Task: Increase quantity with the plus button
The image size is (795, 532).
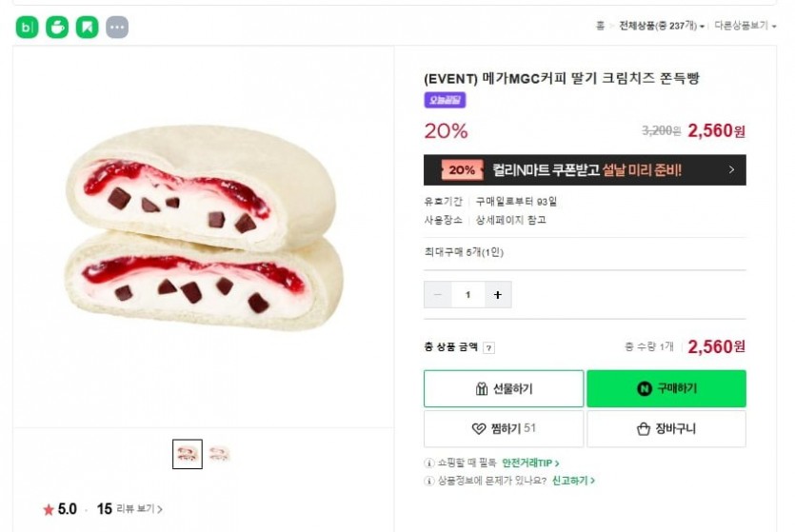Action: coord(497,295)
